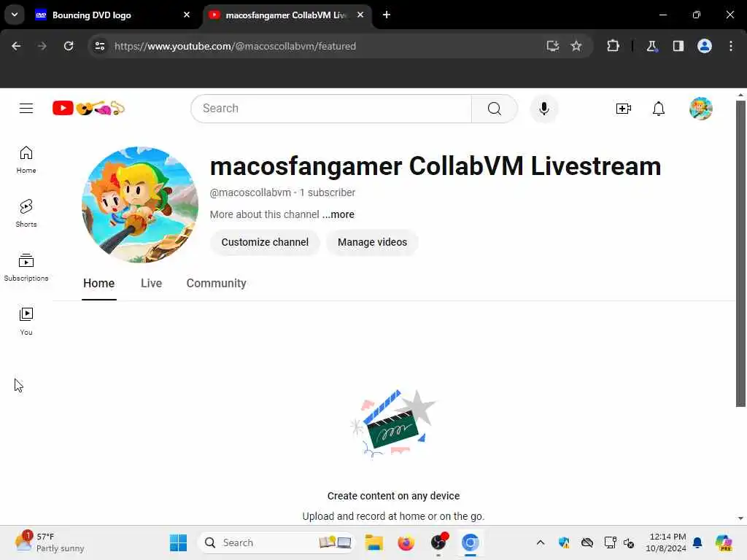Click the muted volume tray icon
This screenshot has width=747, height=560.
click(628, 542)
